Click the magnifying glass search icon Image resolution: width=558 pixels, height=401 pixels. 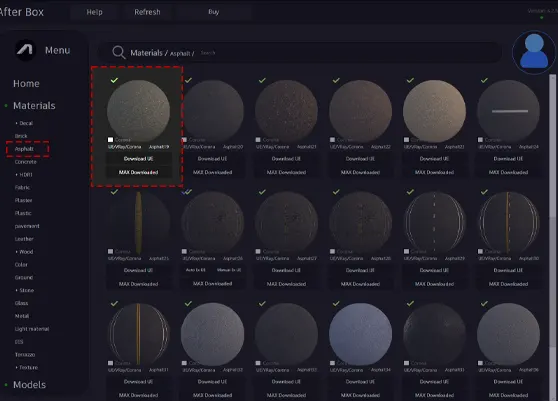coord(119,53)
